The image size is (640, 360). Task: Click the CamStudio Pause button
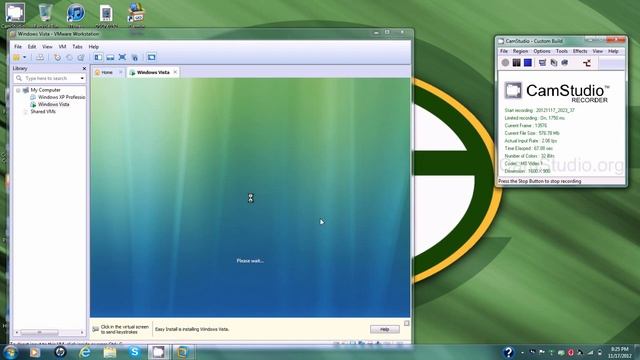(516, 62)
